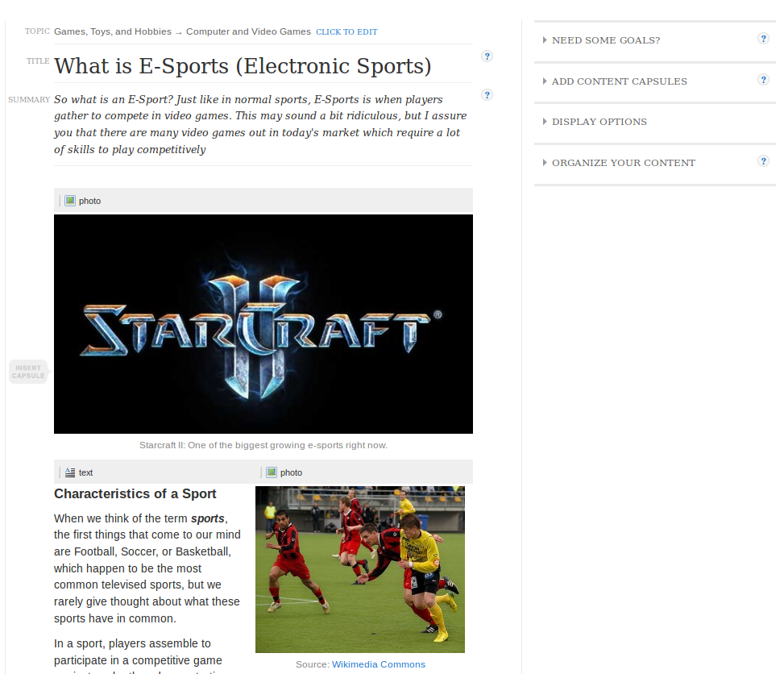Screen dimensions: 784x674
Task: Click the Click To Edit topic link
Action: [x=346, y=32]
